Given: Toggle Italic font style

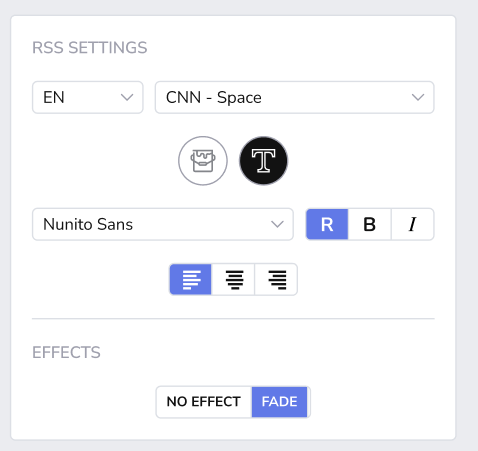Looking at the screenshot, I should click(x=413, y=224).
